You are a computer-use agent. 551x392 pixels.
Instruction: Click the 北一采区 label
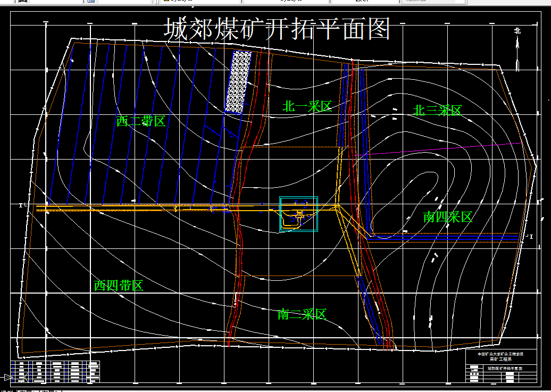tap(307, 105)
